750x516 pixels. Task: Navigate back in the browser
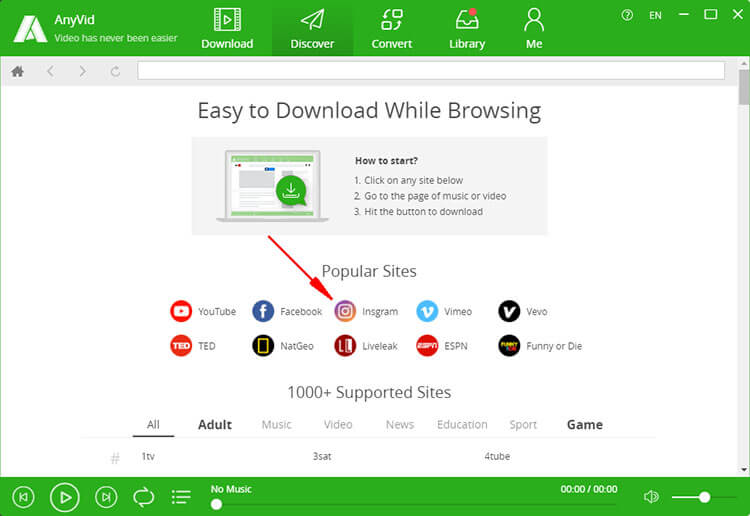pos(50,72)
